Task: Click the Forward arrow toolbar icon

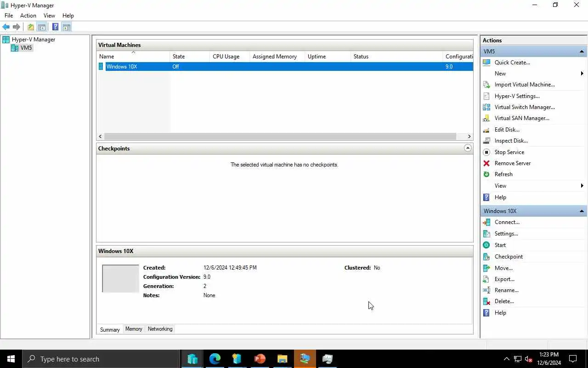Action: click(x=17, y=27)
